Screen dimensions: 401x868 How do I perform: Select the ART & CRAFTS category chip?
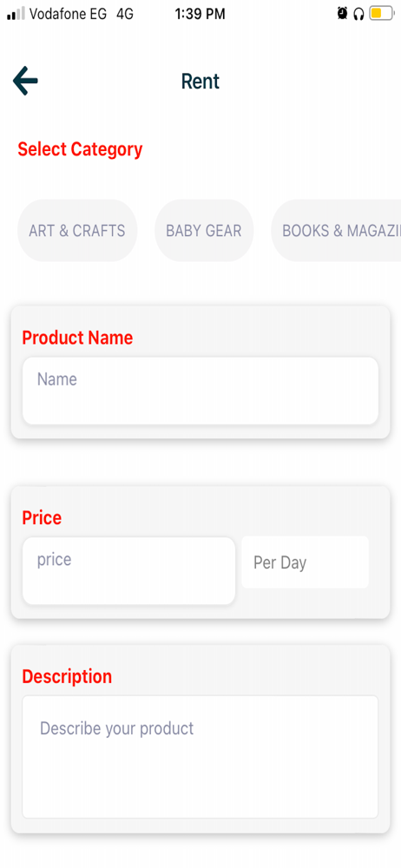click(77, 230)
